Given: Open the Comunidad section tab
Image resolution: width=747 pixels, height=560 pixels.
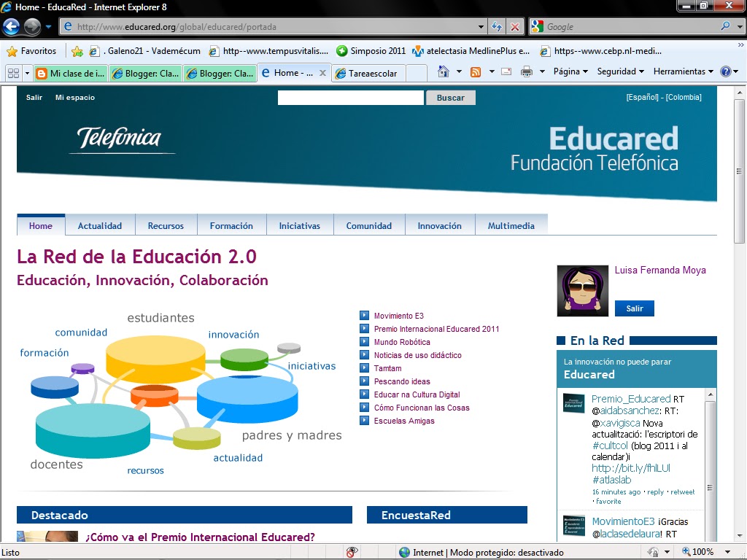Looking at the screenshot, I should [x=369, y=225].
